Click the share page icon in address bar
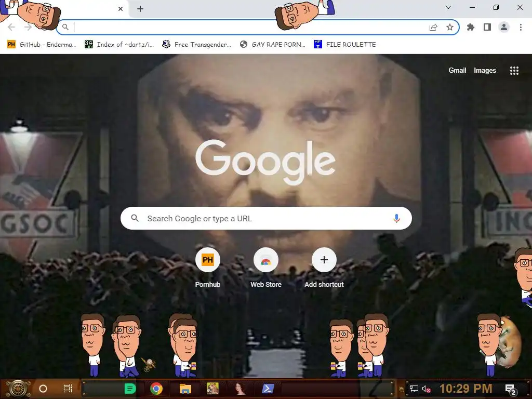This screenshot has width=532, height=399. [x=433, y=28]
